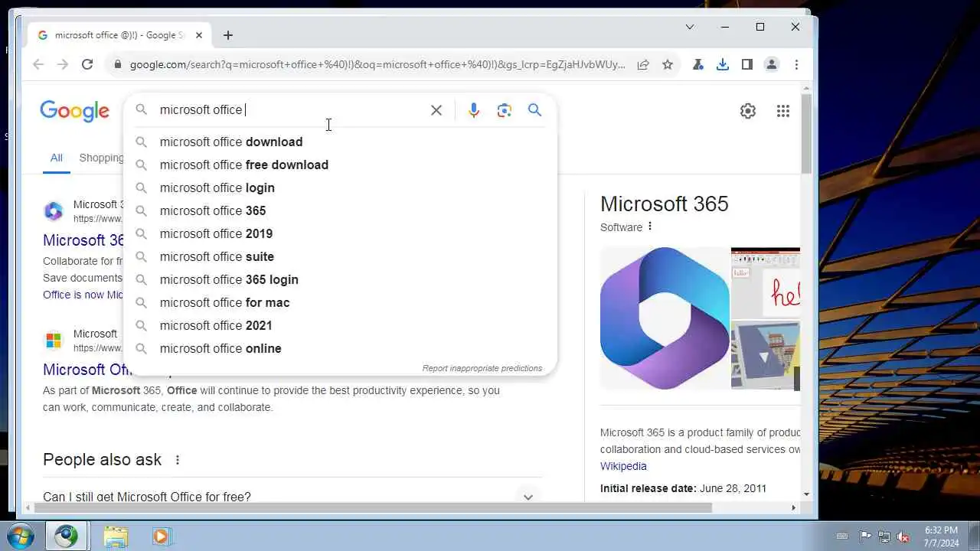
Task: Click the taskbar clock showing 6:32 PM
Action: pyautogui.click(x=941, y=536)
